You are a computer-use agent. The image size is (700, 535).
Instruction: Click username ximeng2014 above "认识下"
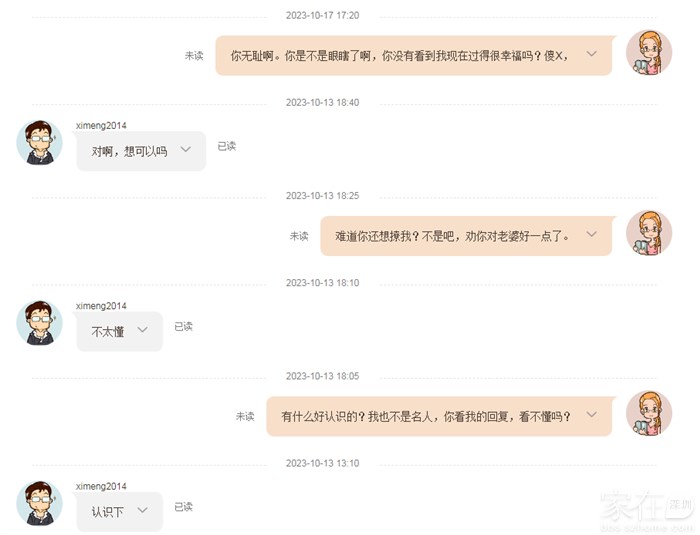point(101,486)
